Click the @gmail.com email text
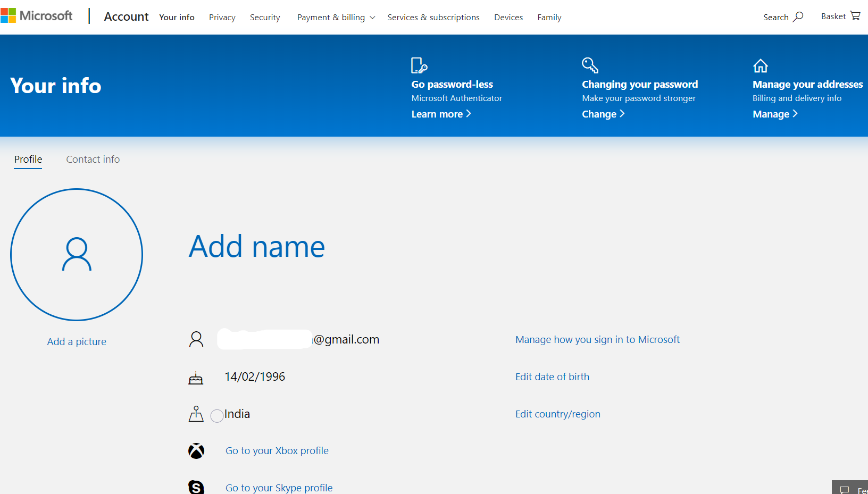Image resolution: width=868 pixels, height=494 pixels. [x=346, y=339]
